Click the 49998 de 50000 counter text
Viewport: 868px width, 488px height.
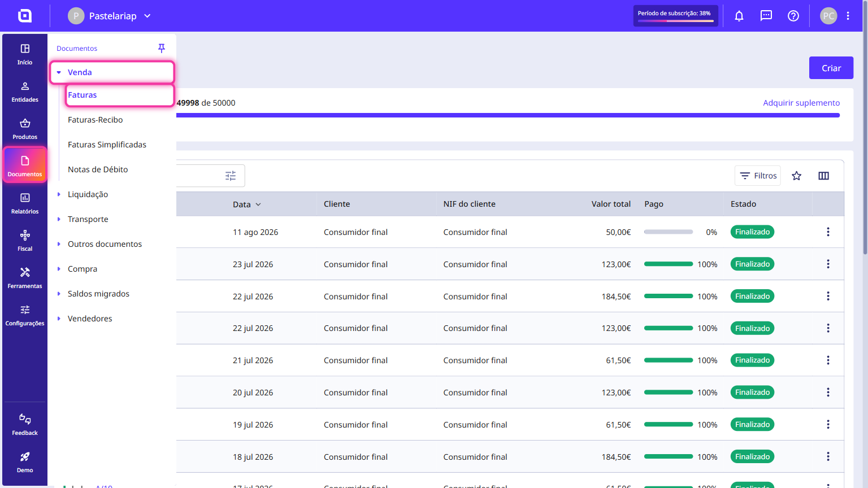click(x=206, y=103)
